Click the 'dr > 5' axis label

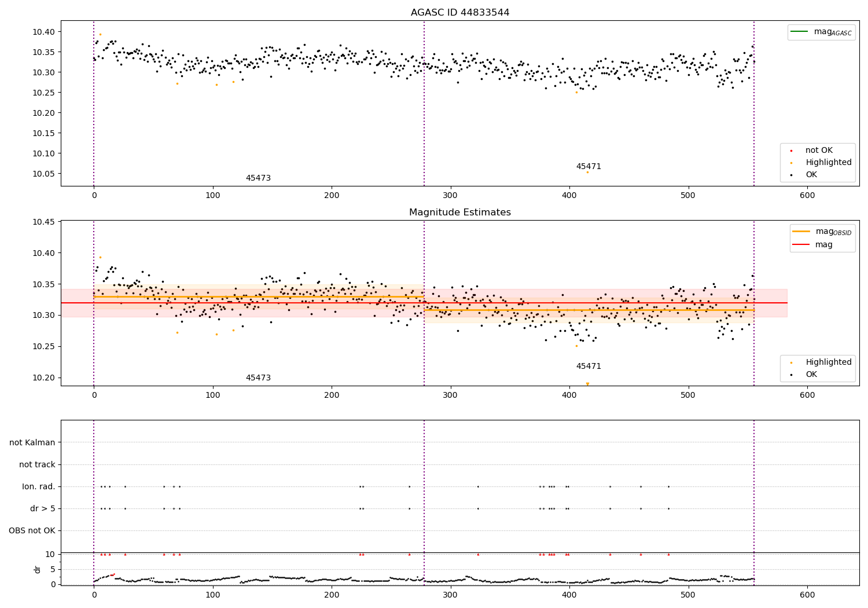click(43, 509)
